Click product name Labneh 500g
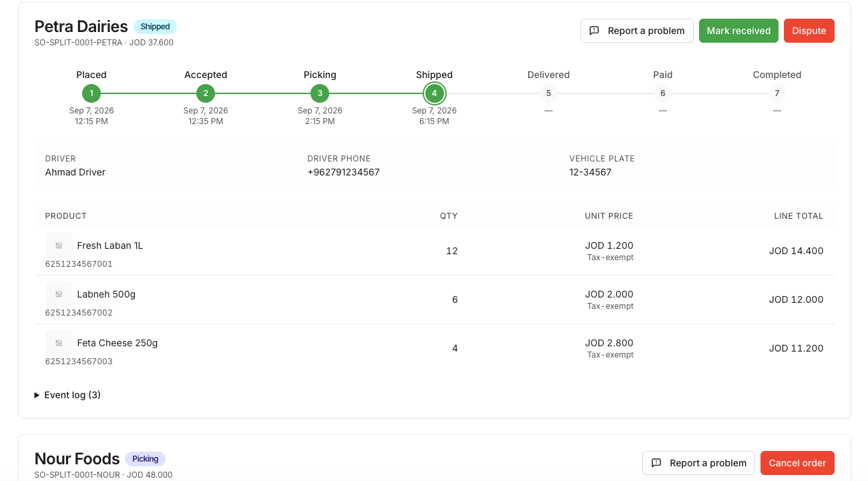The image size is (868, 481). point(106,294)
